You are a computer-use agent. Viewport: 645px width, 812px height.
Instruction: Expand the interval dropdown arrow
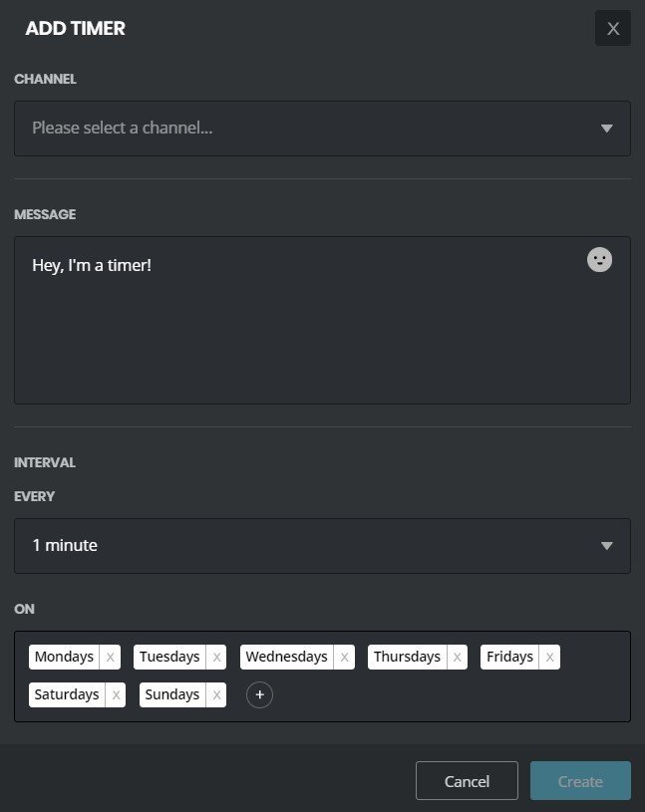pos(607,546)
